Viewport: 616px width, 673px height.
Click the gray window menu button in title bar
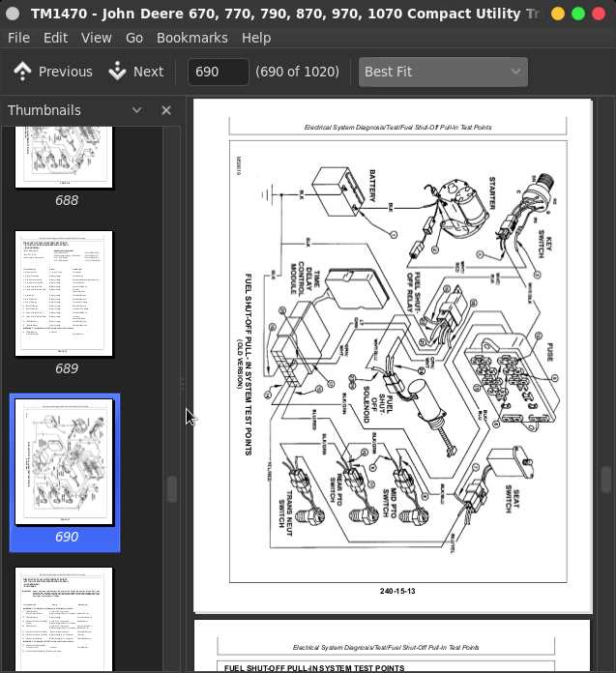pyautogui.click(x=13, y=14)
